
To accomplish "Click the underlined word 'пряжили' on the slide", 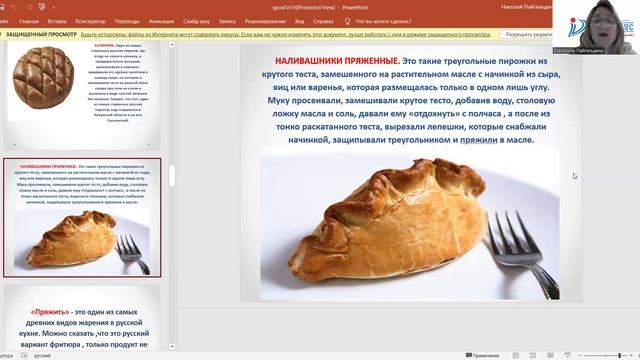I will coord(479,140).
